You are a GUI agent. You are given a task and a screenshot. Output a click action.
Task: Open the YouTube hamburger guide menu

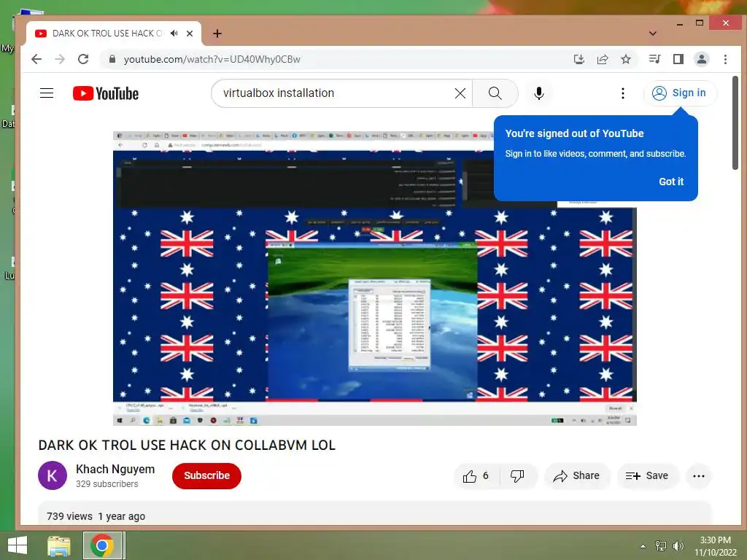click(47, 93)
